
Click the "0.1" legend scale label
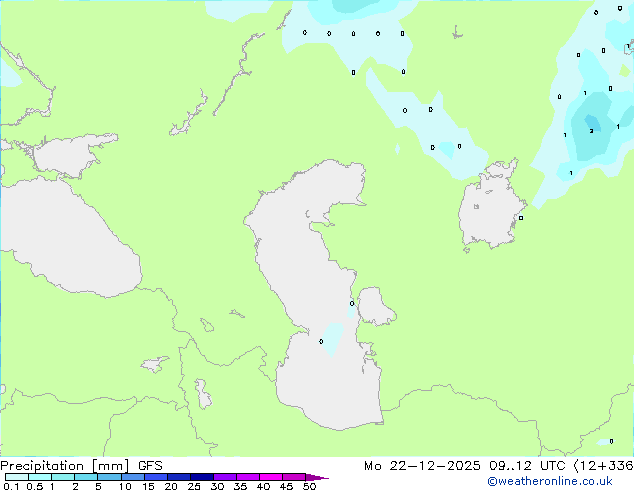pyautogui.click(x=11, y=486)
